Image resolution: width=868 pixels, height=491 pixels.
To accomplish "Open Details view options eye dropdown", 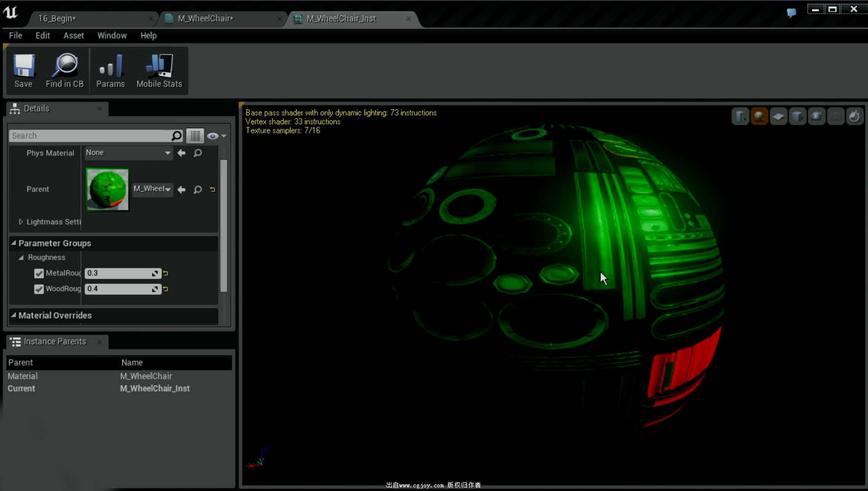I will [x=217, y=135].
